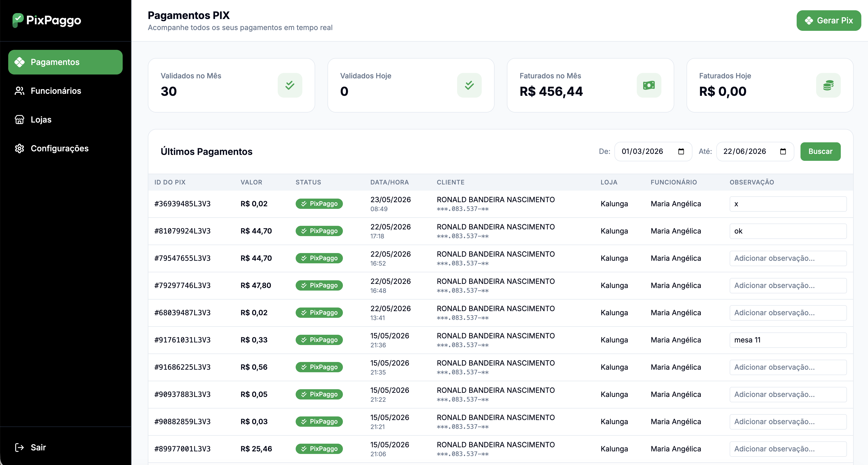Click the date 23/05/2026 08:49

tap(391, 204)
